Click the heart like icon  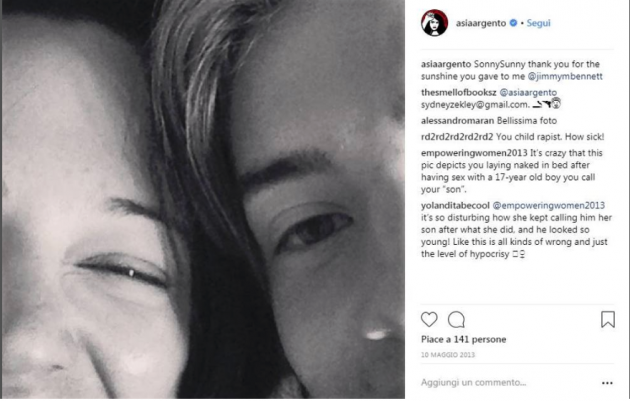click(430, 320)
